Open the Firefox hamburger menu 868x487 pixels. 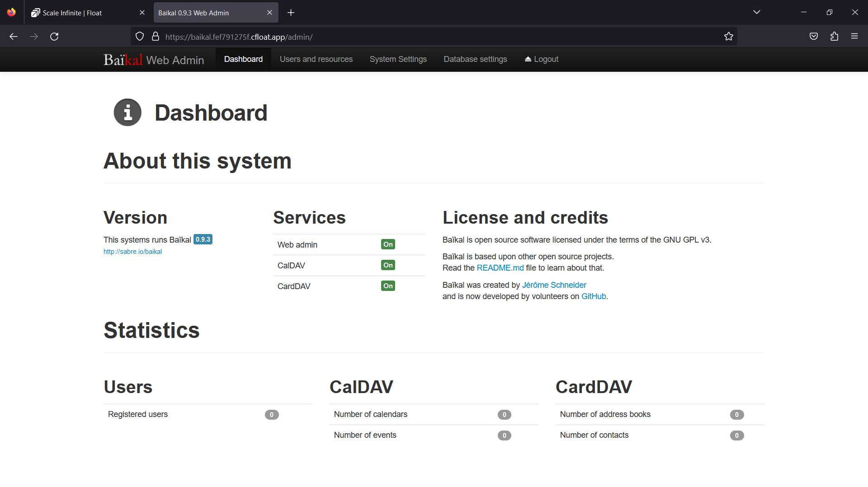pyautogui.click(x=854, y=37)
